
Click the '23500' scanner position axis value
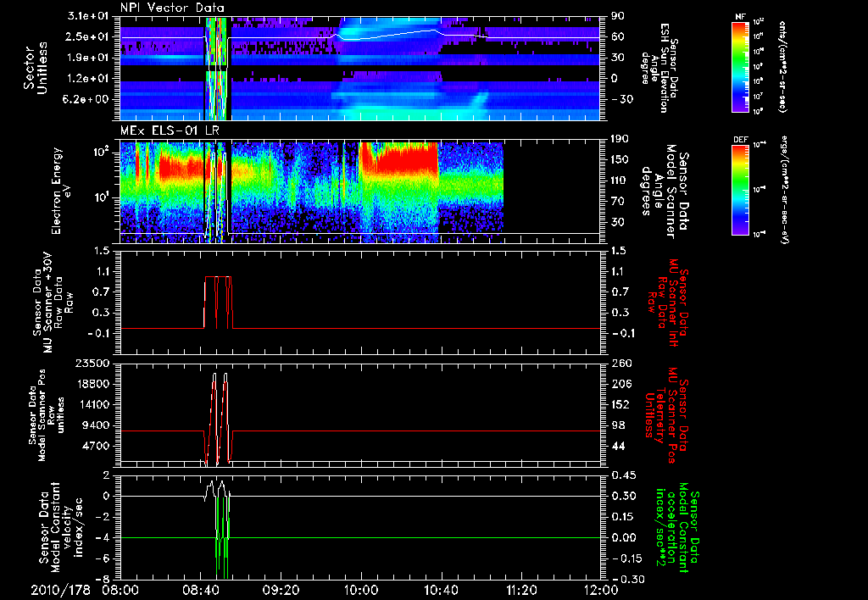coord(93,363)
